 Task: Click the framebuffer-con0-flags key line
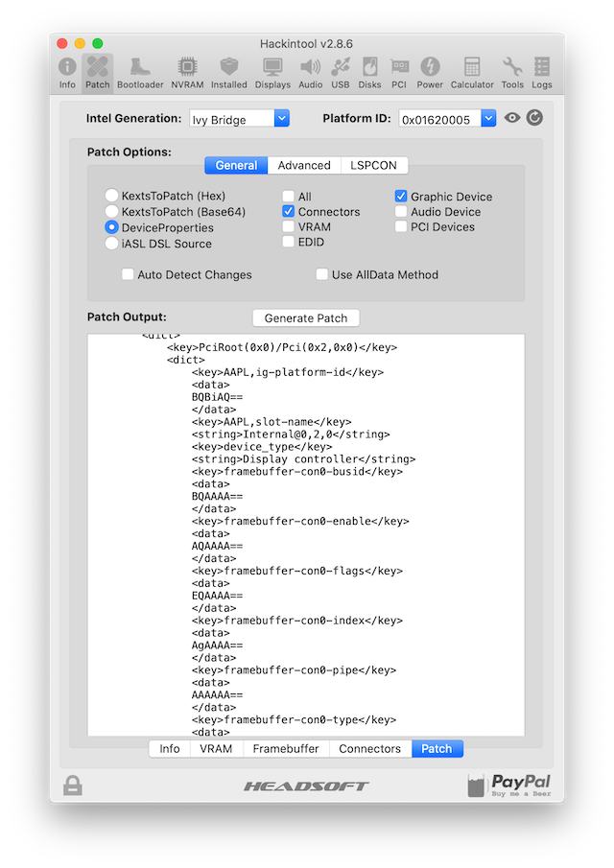(297, 571)
